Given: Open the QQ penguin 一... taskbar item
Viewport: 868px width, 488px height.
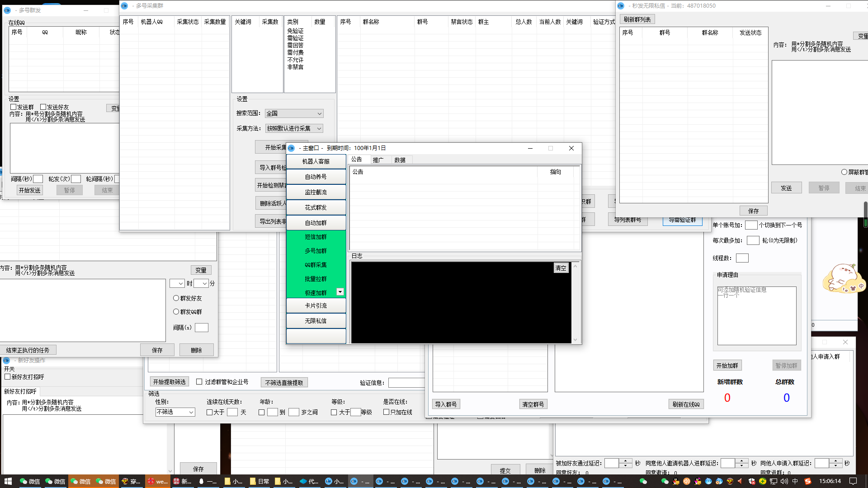Looking at the screenshot, I should (208, 481).
